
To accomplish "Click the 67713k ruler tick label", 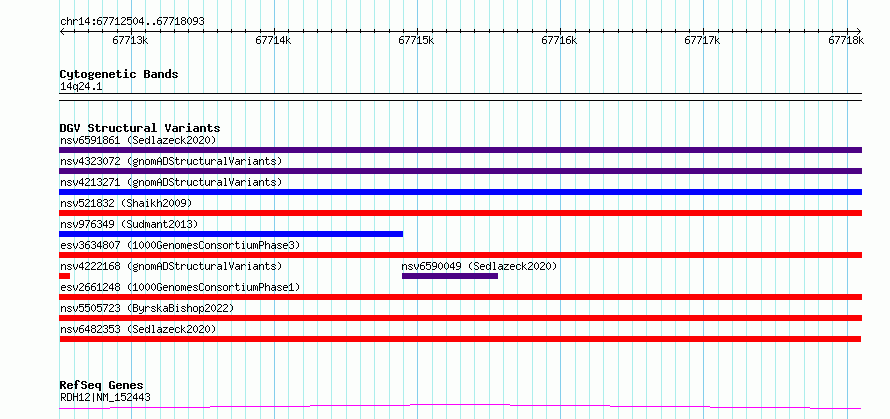I will click(x=131, y=40).
